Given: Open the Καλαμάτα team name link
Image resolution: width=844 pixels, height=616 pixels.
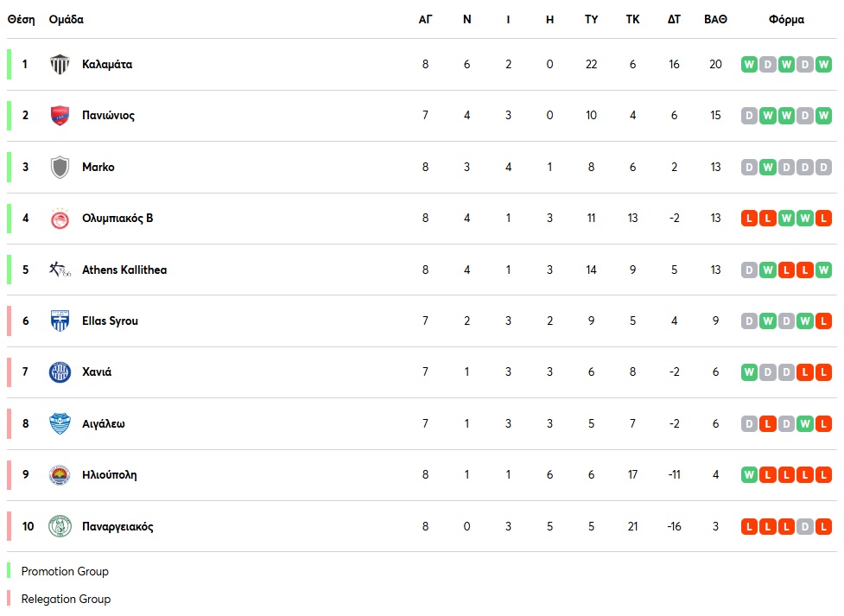Looking at the screenshot, I should (x=107, y=64).
